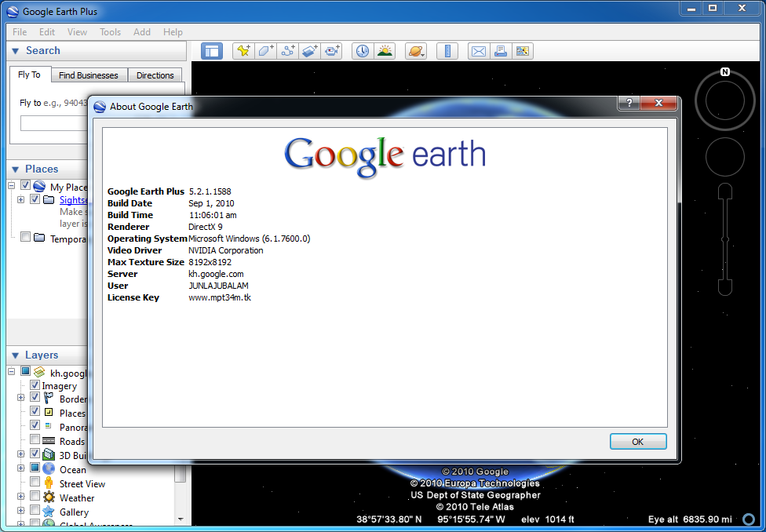
Task: Click the Street View pegman icon
Action: tap(49, 483)
